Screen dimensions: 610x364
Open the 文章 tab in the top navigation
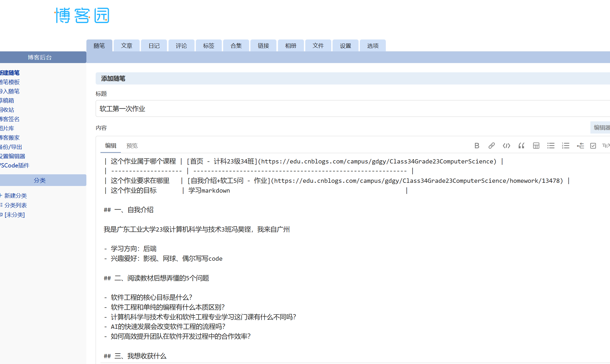coord(127,46)
